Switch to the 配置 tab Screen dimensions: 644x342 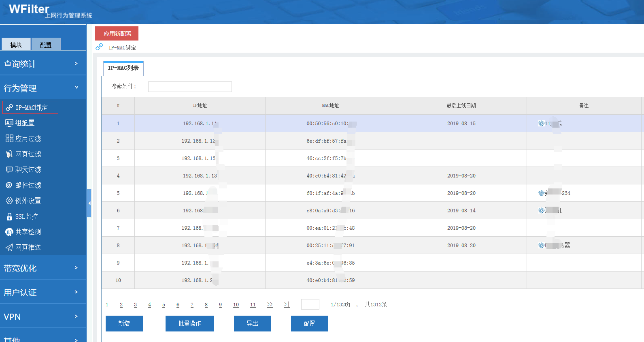(x=46, y=45)
